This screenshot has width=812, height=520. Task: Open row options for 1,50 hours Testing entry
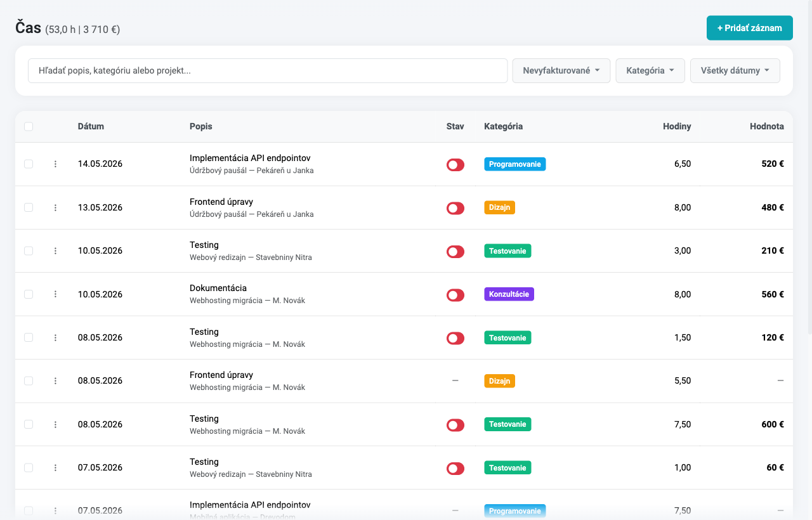(x=55, y=338)
